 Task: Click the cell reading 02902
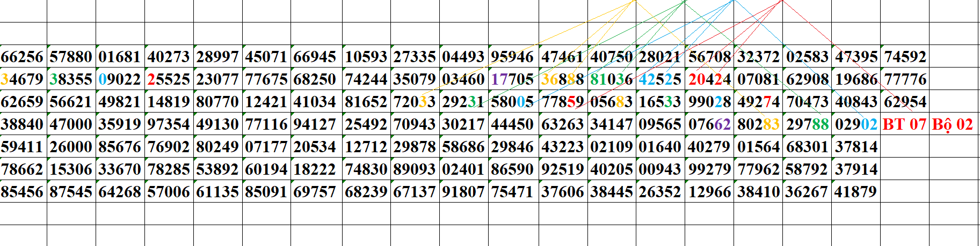[856, 124]
